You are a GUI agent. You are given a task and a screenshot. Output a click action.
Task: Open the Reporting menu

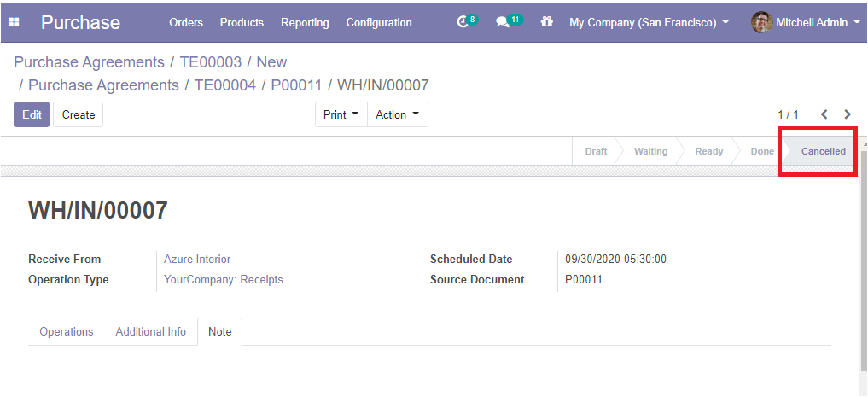tap(305, 23)
